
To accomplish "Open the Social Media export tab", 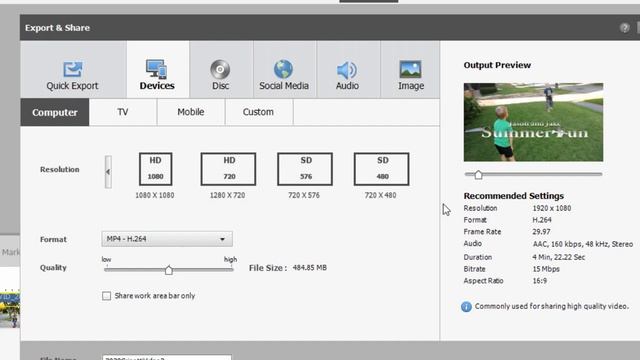I will (284, 69).
